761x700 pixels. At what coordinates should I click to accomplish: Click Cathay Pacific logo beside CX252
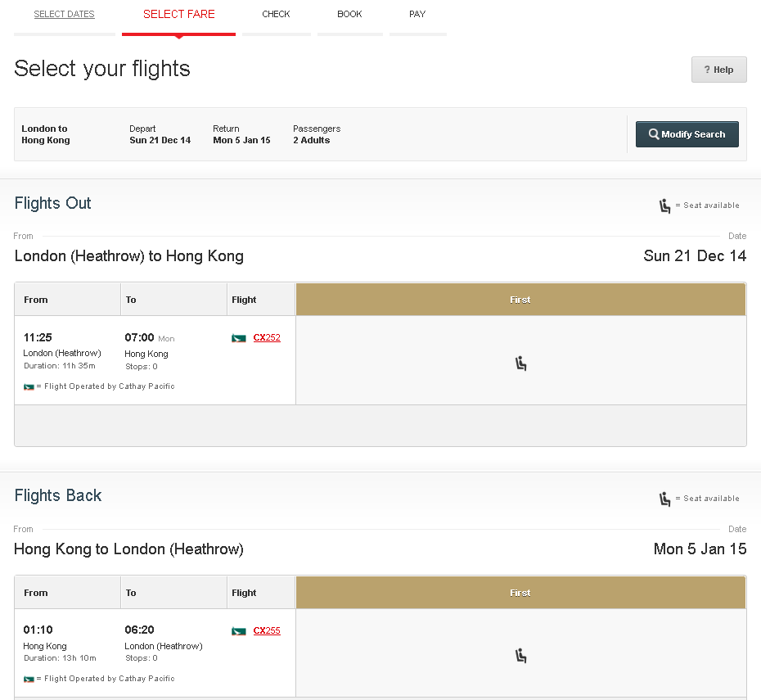[239, 338]
